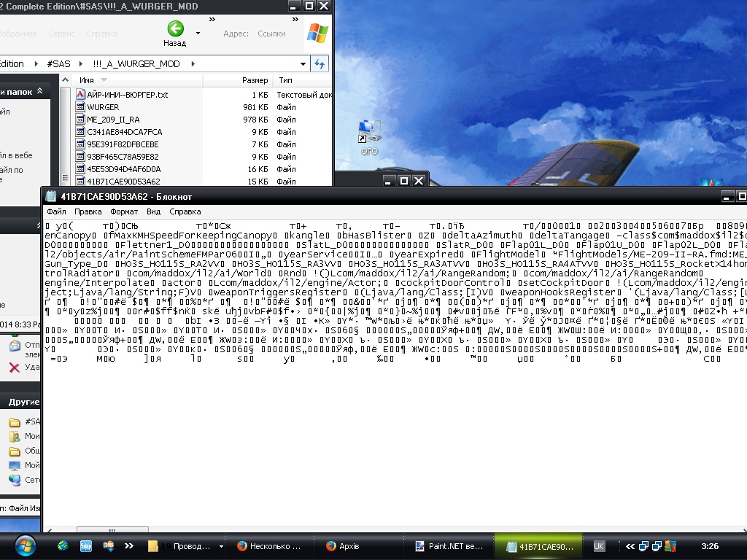Image resolution: width=747 pixels, height=560 pixels.
Task: Open Notepad's Формат menu
Action: click(124, 211)
